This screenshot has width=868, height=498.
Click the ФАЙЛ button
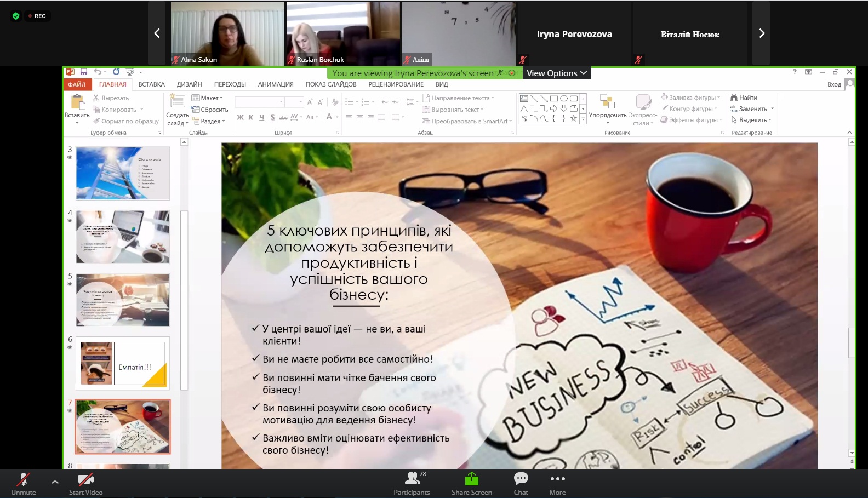[77, 84]
